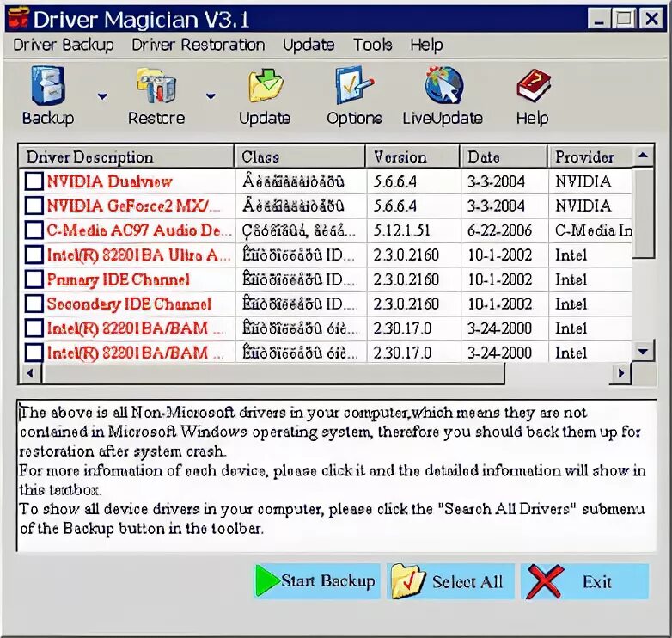The height and width of the screenshot is (638, 672).
Task: Click the Driver Magician title bar icon
Action: pyautogui.click(x=18, y=18)
